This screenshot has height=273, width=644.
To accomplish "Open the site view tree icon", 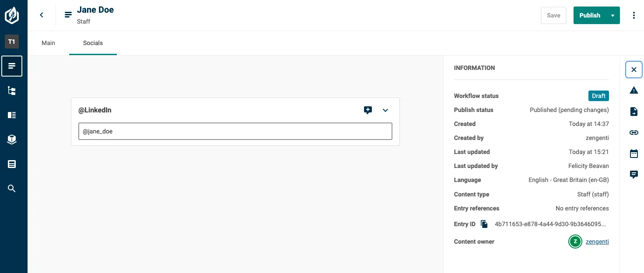I will click(x=12, y=91).
